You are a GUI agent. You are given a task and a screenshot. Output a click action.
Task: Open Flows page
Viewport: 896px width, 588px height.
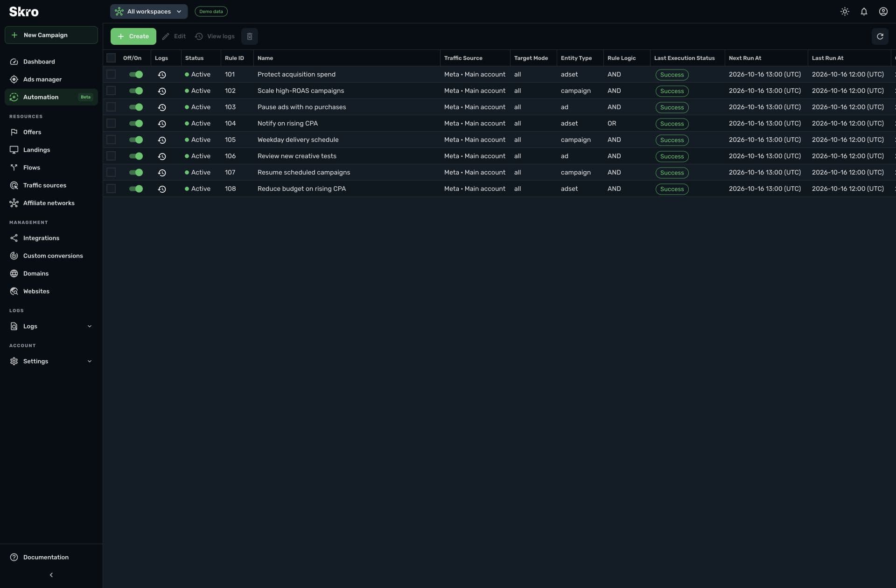point(51,168)
